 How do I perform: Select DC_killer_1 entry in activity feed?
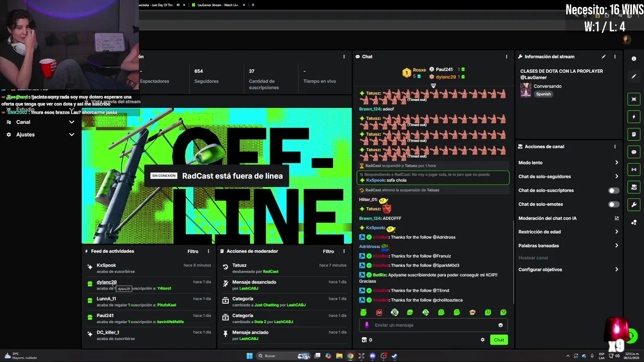149,335
